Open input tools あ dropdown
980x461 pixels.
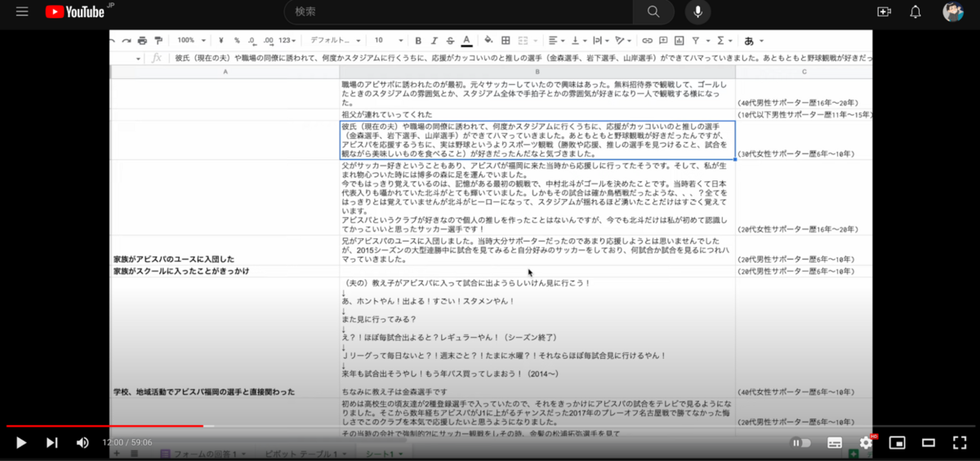pos(753,40)
